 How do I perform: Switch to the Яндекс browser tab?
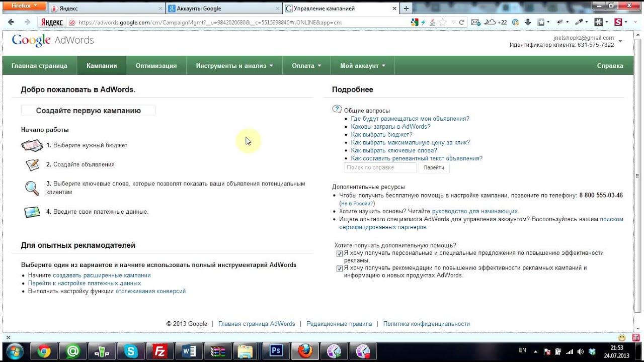(107, 9)
